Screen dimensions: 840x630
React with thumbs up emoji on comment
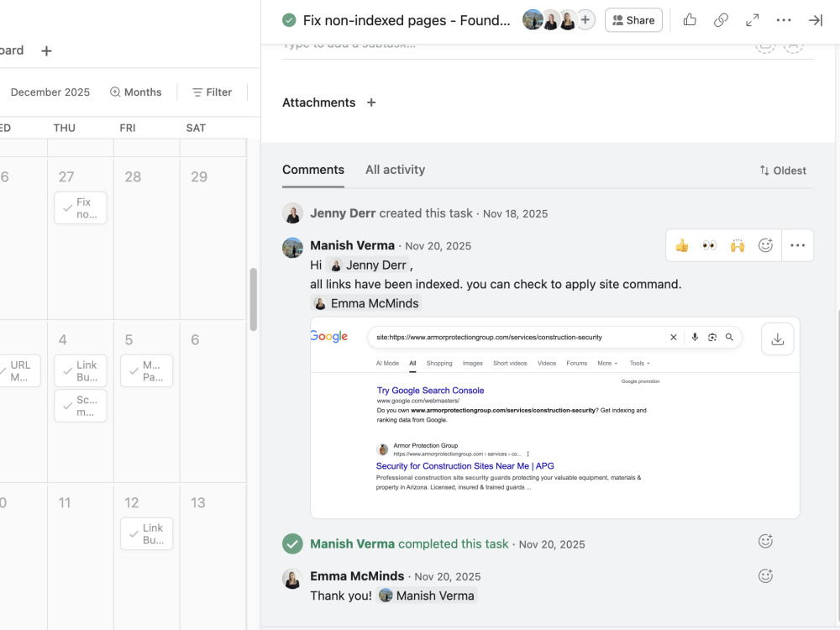tap(681, 245)
